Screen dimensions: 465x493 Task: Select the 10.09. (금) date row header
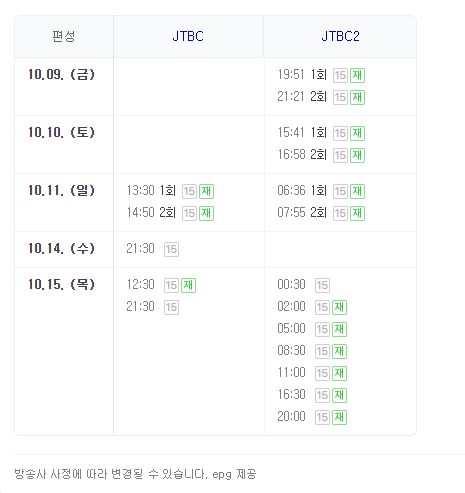click(61, 74)
